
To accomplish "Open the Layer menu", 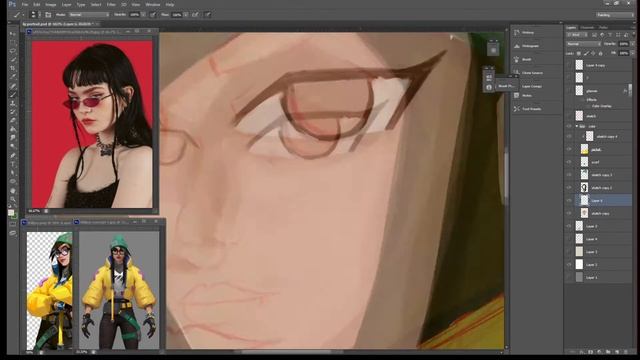I will pyautogui.click(x=66, y=4).
